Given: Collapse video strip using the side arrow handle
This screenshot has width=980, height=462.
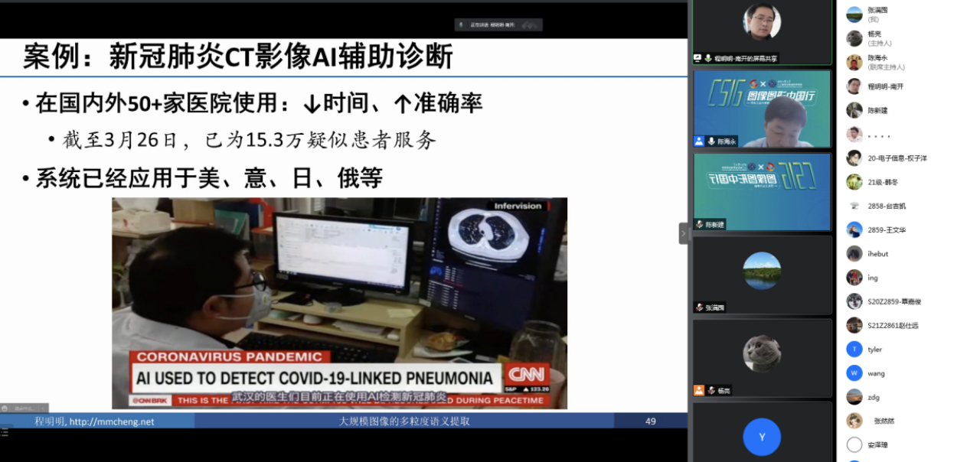Looking at the screenshot, I should tap(683, 233).
